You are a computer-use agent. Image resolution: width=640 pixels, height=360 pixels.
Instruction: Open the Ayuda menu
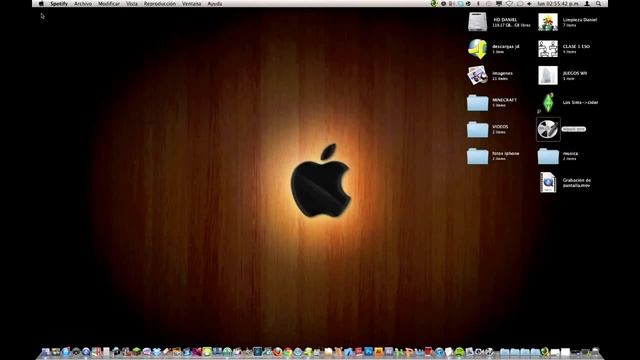(x=215, y=4)
